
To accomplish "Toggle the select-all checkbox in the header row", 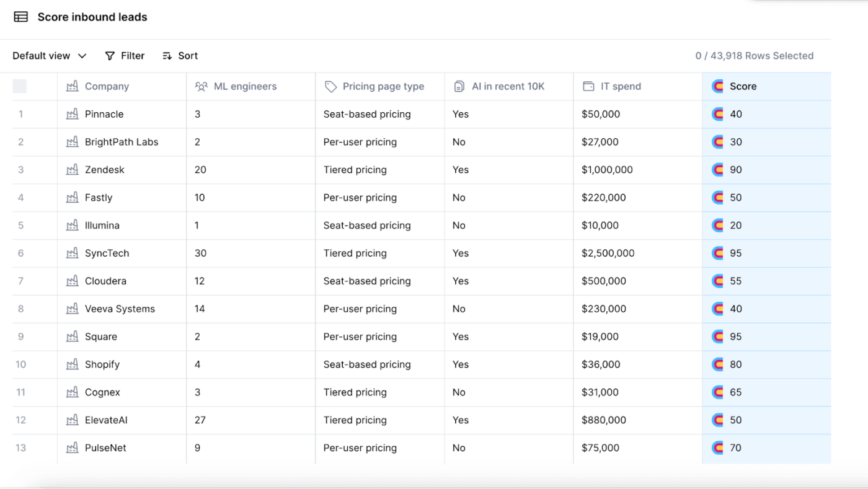I will 19,86.
